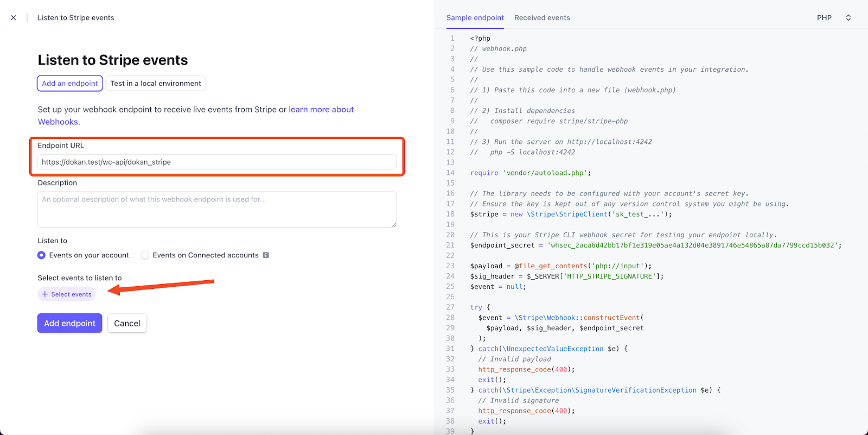Click code line '<?php'
Viewport: 868px width, 435px height.
coord(480,39)
